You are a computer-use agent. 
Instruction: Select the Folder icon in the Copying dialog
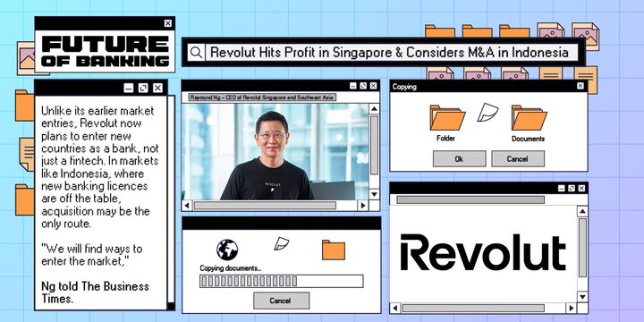click(x=447, y=117)
